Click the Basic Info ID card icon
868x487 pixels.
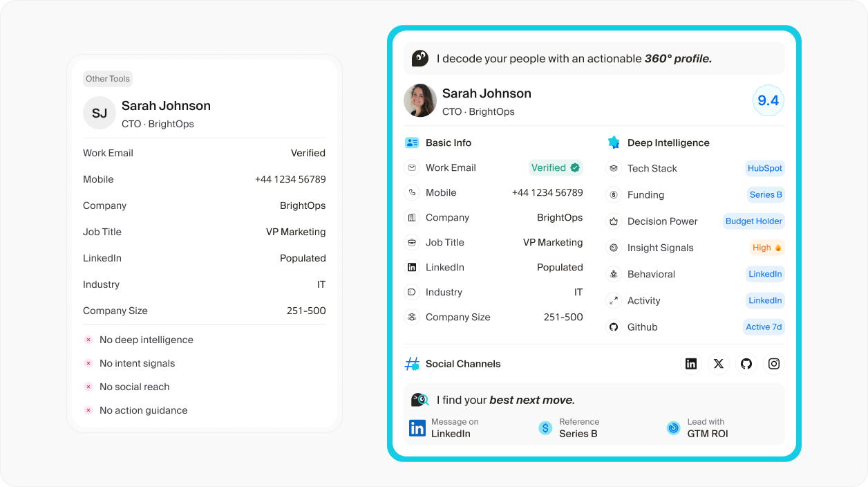click(412, 143)
